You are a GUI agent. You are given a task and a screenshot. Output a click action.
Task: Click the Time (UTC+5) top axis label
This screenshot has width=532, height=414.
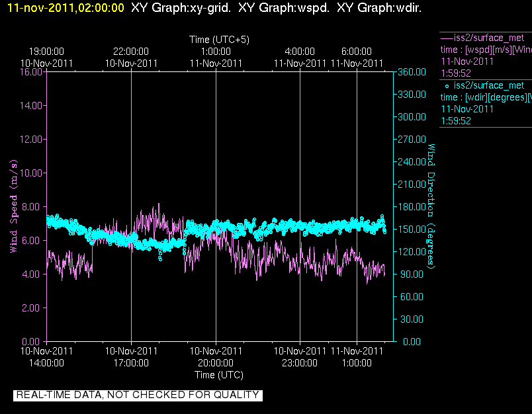click(x=219, y=40)
